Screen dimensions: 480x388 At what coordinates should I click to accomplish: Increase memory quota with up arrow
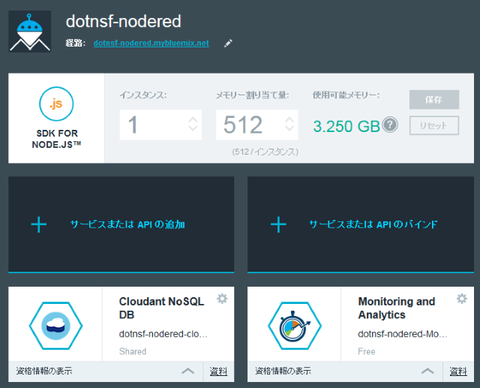pyautogui.click(x=289, y=119)
